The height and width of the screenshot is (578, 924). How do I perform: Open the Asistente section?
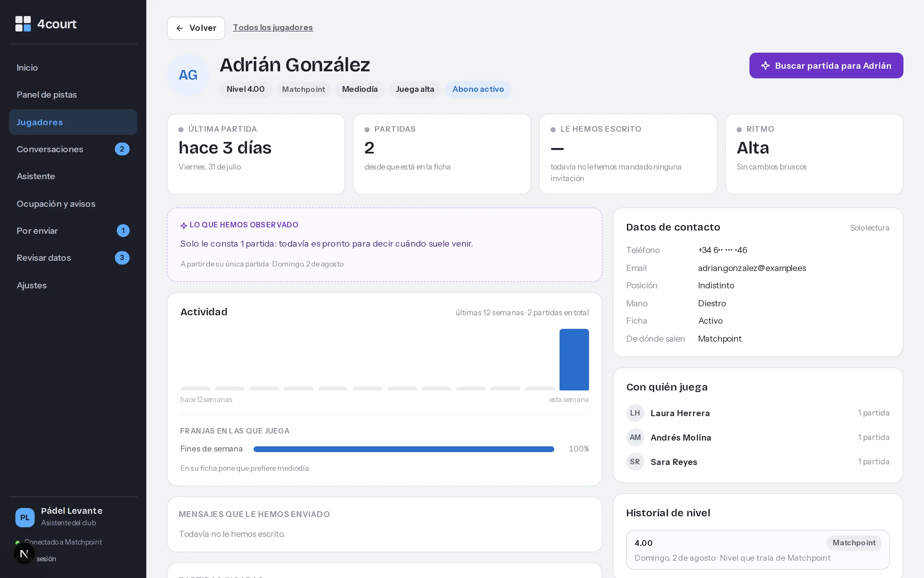[73, 176]
